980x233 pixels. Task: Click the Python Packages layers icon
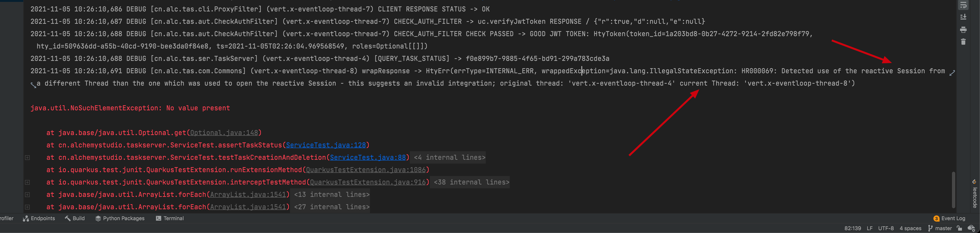pos(98,218)
